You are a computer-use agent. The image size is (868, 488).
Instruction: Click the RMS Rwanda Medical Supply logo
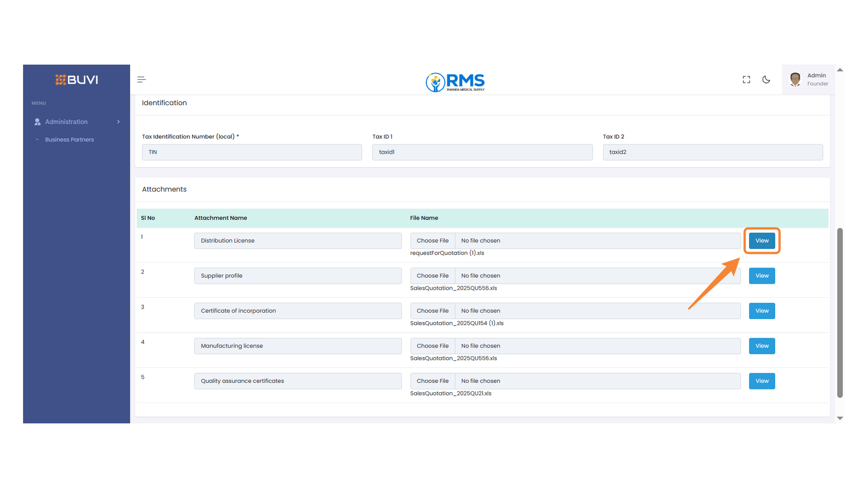[455, 82]
